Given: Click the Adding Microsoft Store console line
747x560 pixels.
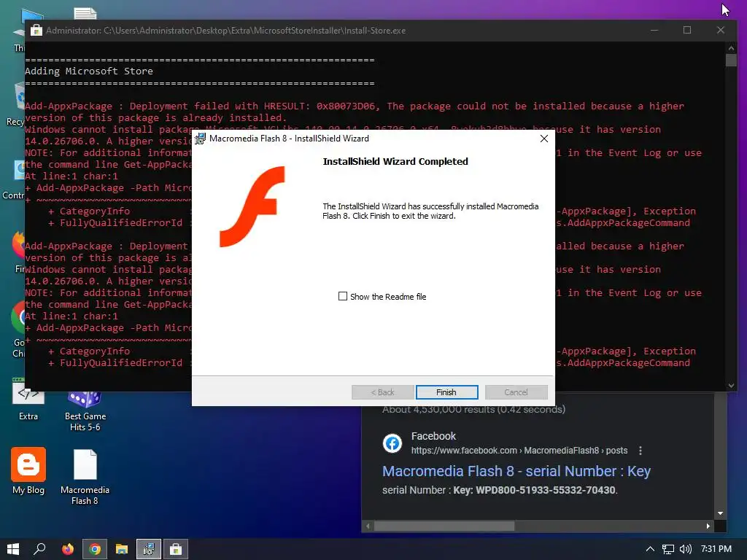Looking at the screenshot, I should [89, 71].
